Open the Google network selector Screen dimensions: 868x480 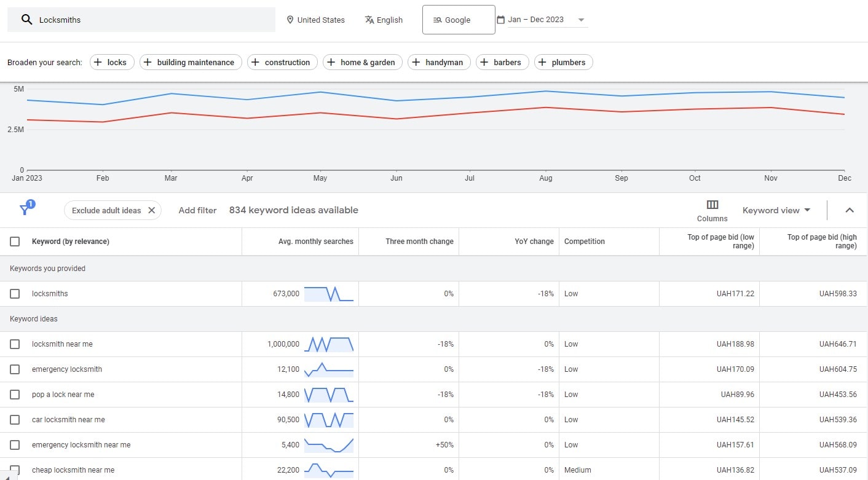coord(459,20)
